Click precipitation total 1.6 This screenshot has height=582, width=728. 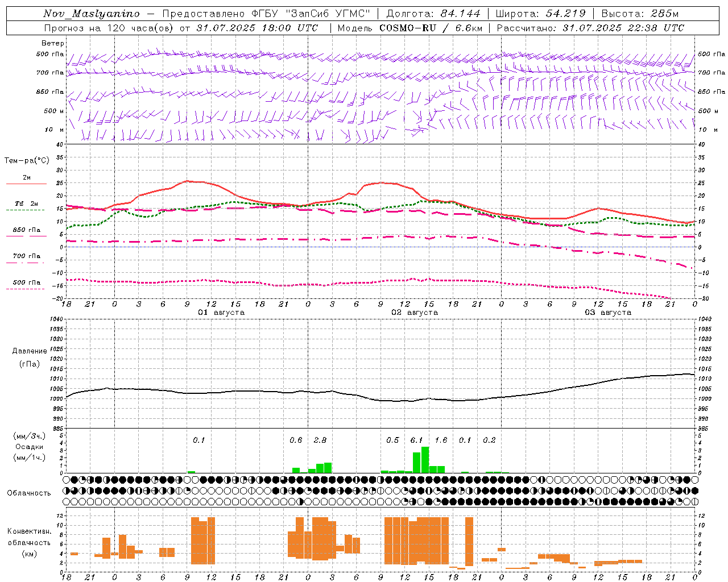tap(441, 440)
